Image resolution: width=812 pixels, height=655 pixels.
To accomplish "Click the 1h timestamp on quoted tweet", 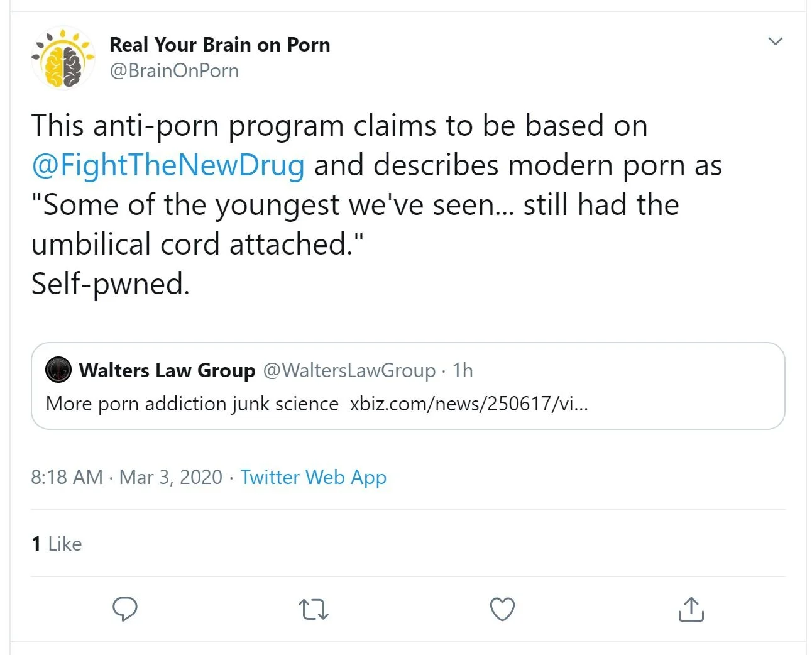I will tap(463, 370).
